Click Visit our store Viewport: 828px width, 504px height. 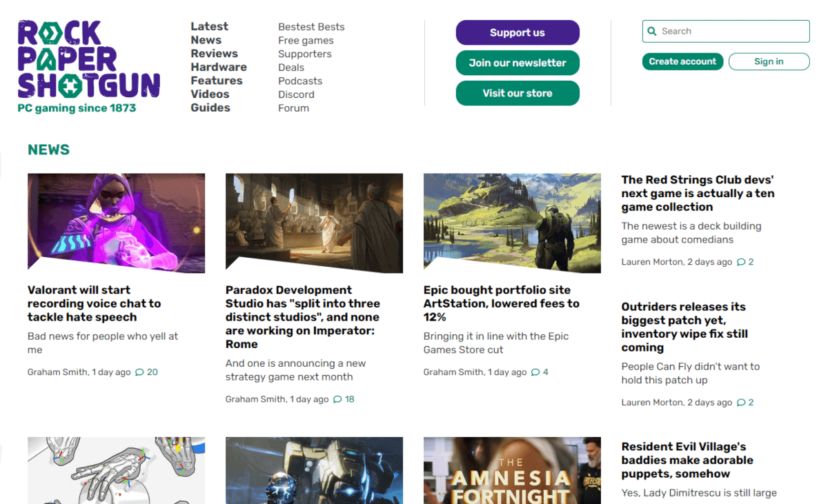coord(517,93)
